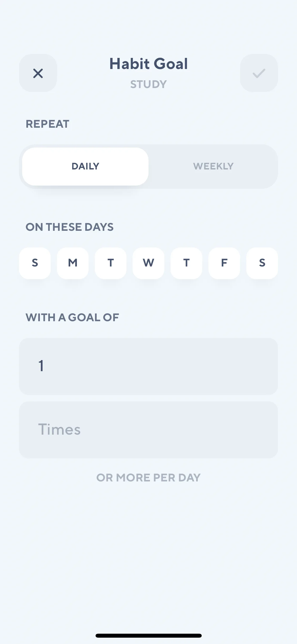Screen dimensions: 297x644
Task: Toggle Sunday in the day selector
Action: [x=35, y=263]
